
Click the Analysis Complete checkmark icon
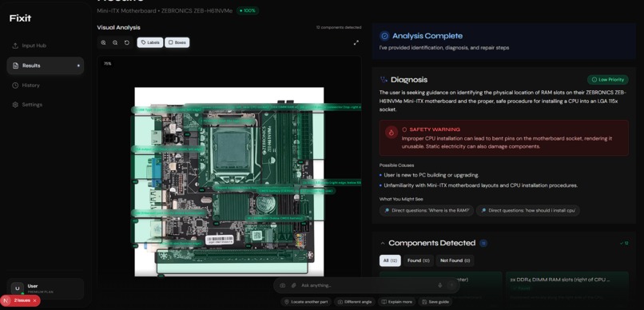384,36
